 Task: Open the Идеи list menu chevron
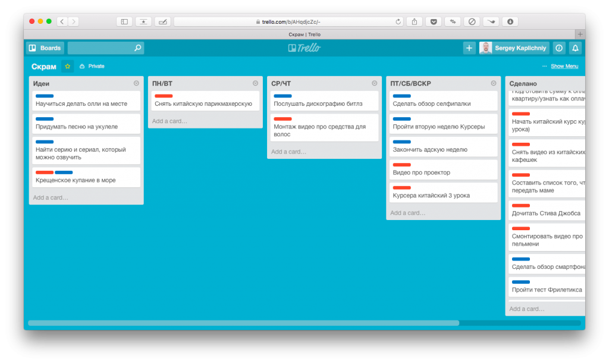[136, 83]
